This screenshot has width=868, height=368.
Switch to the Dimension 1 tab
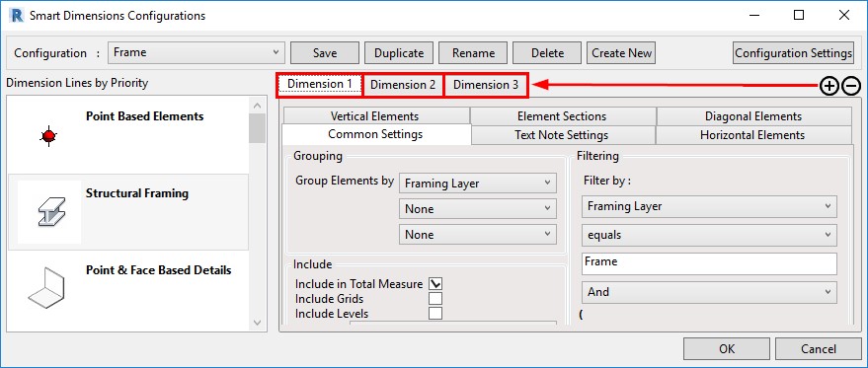(x=320, y=85)
